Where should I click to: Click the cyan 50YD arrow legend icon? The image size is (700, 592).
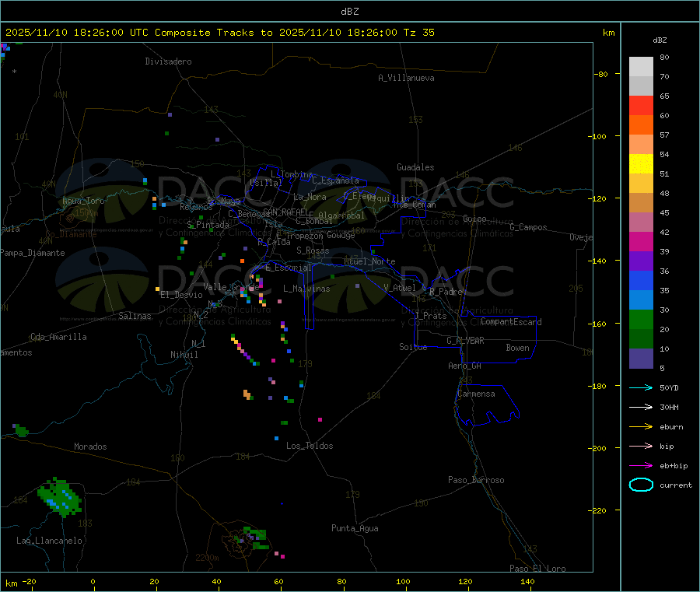tap(641, 387)
